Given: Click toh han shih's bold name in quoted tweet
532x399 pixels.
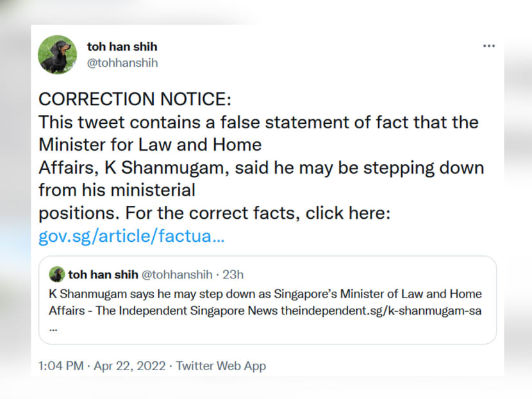Looking at the screenshot, I should (104, 274).
